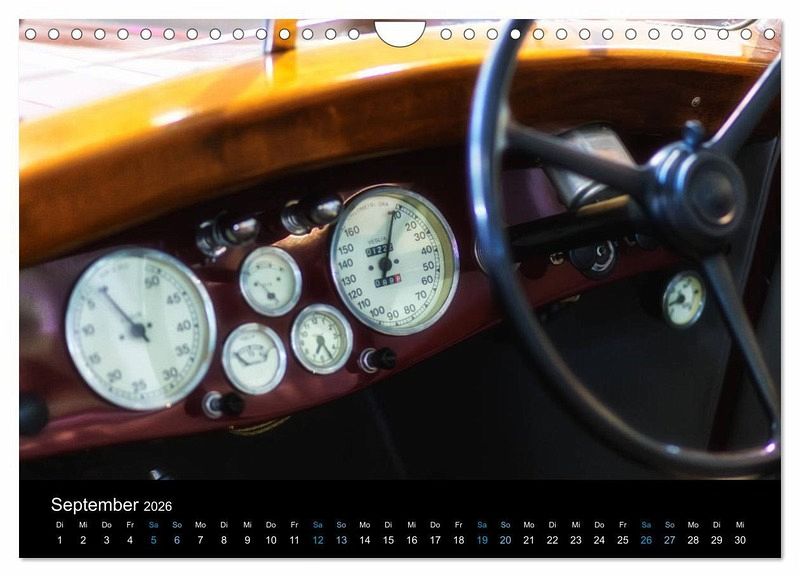This screenshot has width=800, height=577.
Task: Click the small clock gauge on dashboard
Action: (321, 340)
